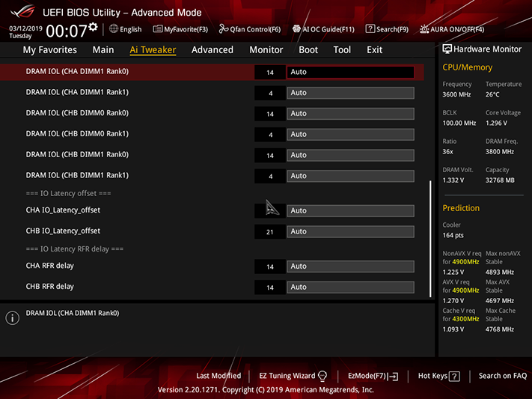This screenshot has width=532, height=399.
Task: Select the CHB RFR delay label
Action: point(50,286)
